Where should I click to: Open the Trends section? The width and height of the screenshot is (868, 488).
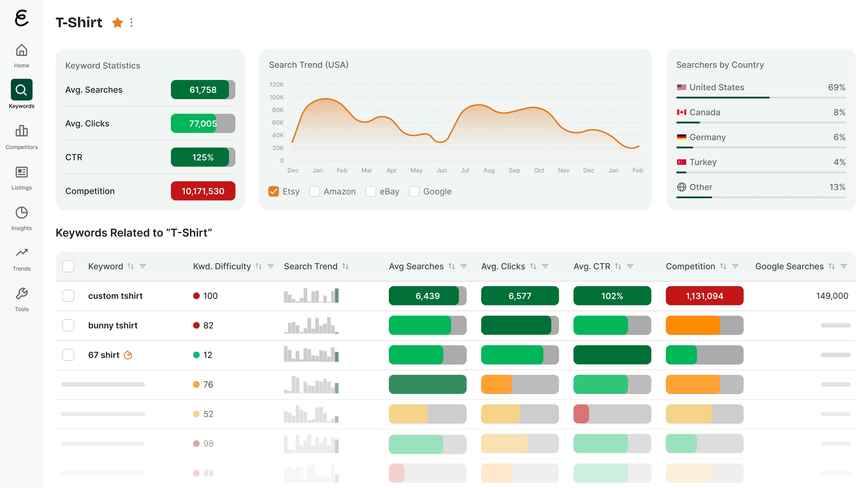[x=22, y=259]
